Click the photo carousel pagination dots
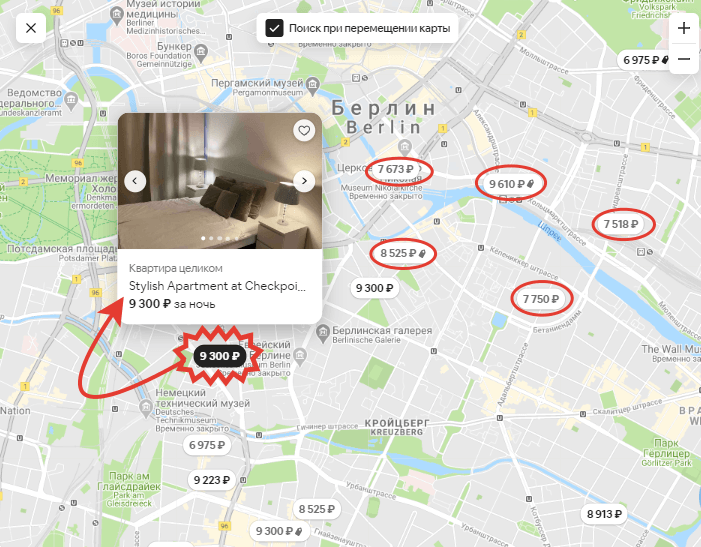701x547 pixels. (x=220, y=238)
